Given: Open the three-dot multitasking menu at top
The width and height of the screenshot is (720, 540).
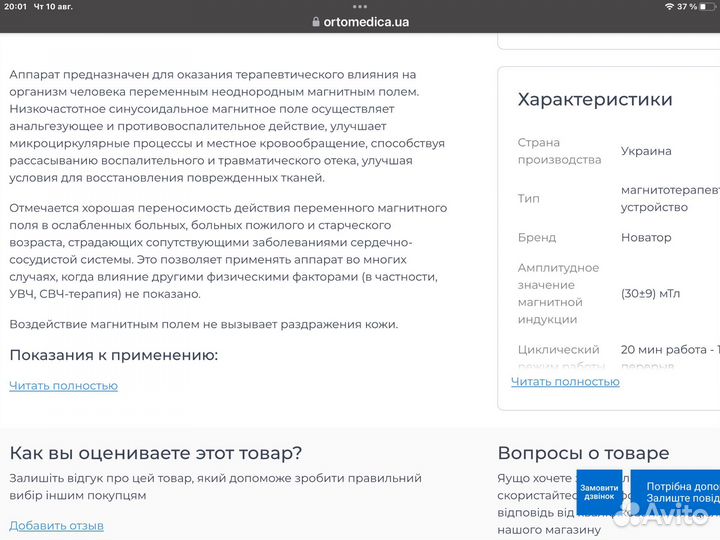Looking at the screenshot, I should (x=359, y=6).
